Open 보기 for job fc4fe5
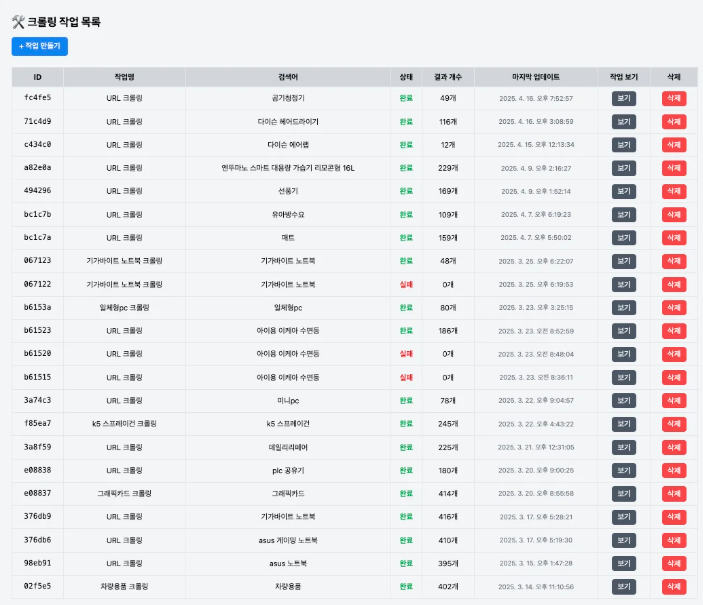Screen dimensions: 703x605 pyautogui.click(x=623, y=98)
